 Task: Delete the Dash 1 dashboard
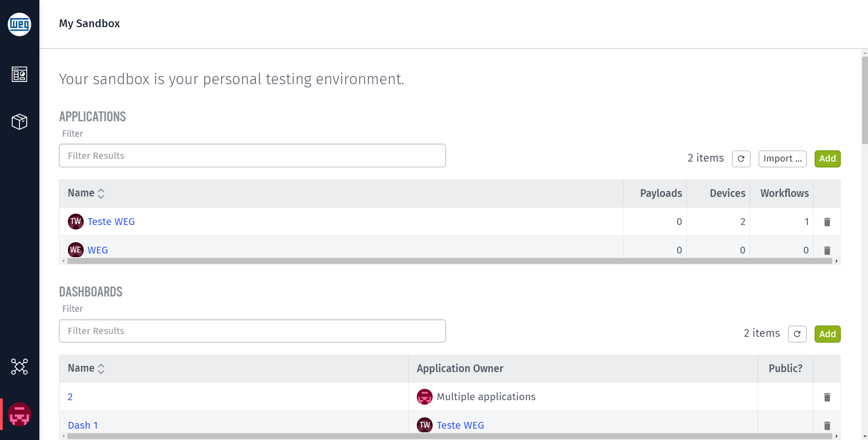[827, 426]
